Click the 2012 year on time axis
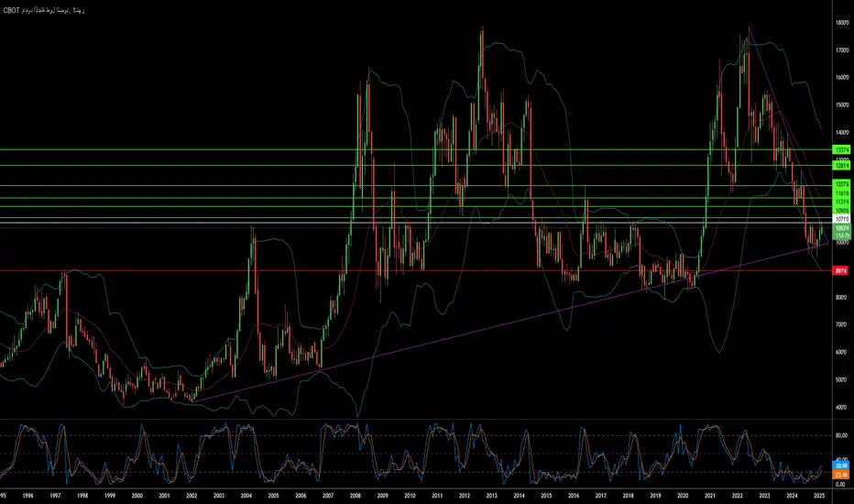Viewport: 854px width, 504px height. 465,496
